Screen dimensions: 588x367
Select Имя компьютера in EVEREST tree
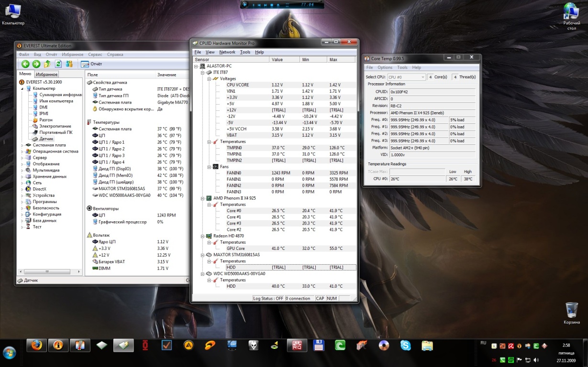coord(53,101)
